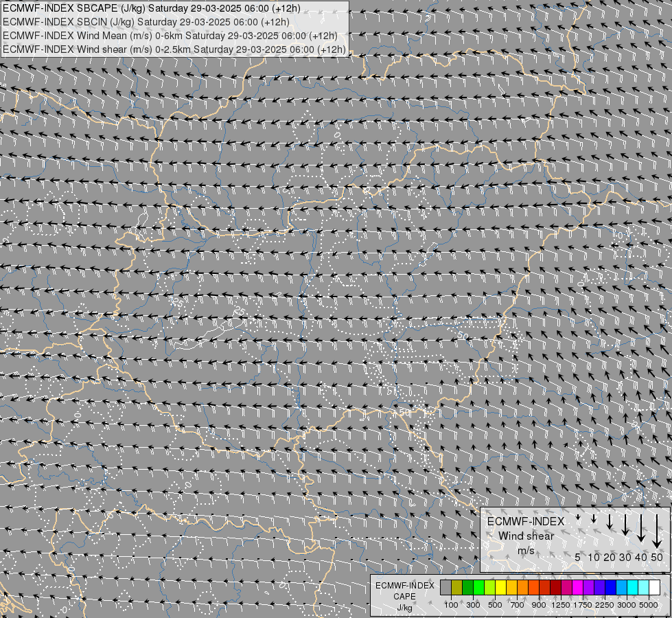This screenshot has width=672, height=618.
Task: Click the '5000' CAPE scale label
Action: 649,605
